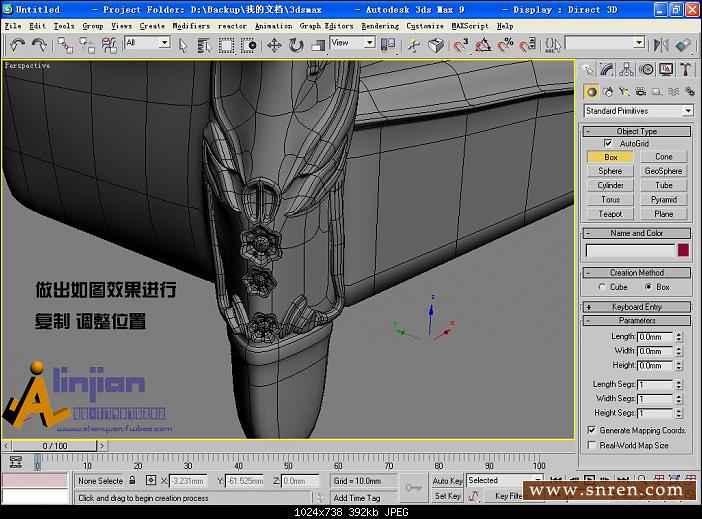This screenshot has height=519, width=702.
Task: Open the Utilities hammer panel tab
Action: click(685, 69)
